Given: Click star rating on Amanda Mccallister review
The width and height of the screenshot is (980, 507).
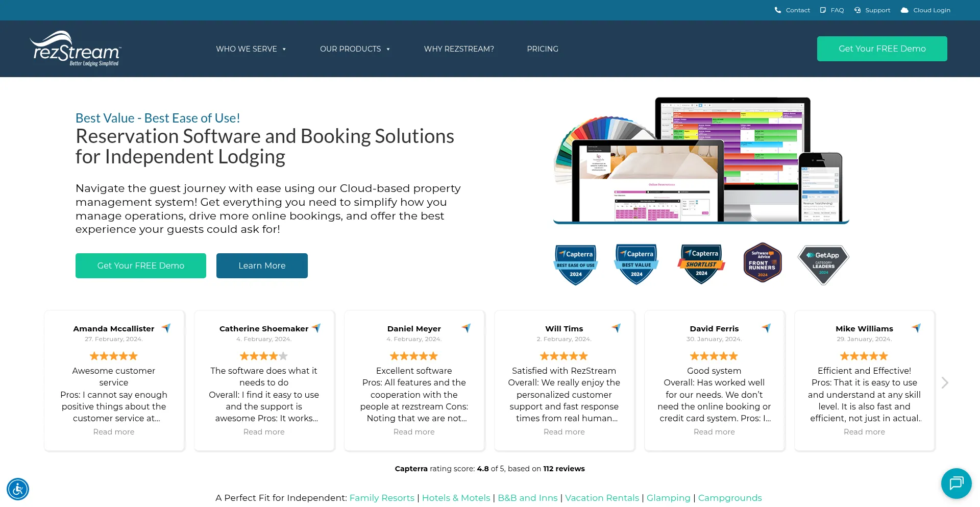Looking at the screenshot, I should click(114, 356).
